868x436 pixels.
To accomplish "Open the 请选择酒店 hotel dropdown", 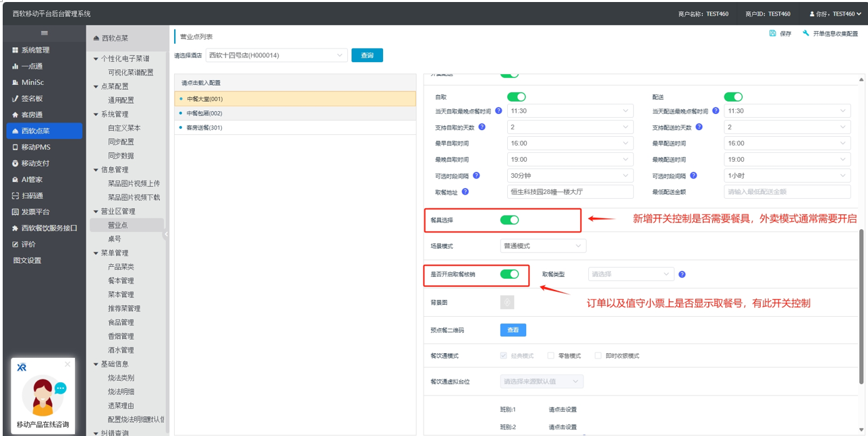I will point(277,55).
